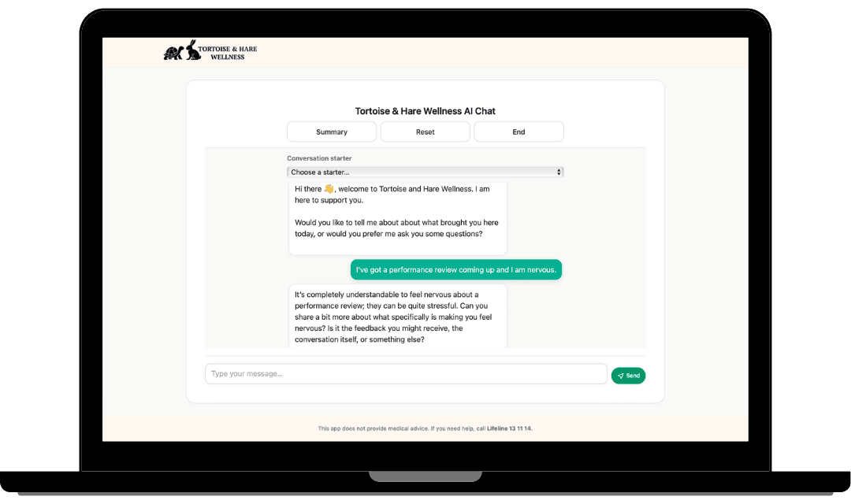Click the tortoise logo icon
Screen dimensions: 851x504
pyautogui.click(x=173, y=53)
